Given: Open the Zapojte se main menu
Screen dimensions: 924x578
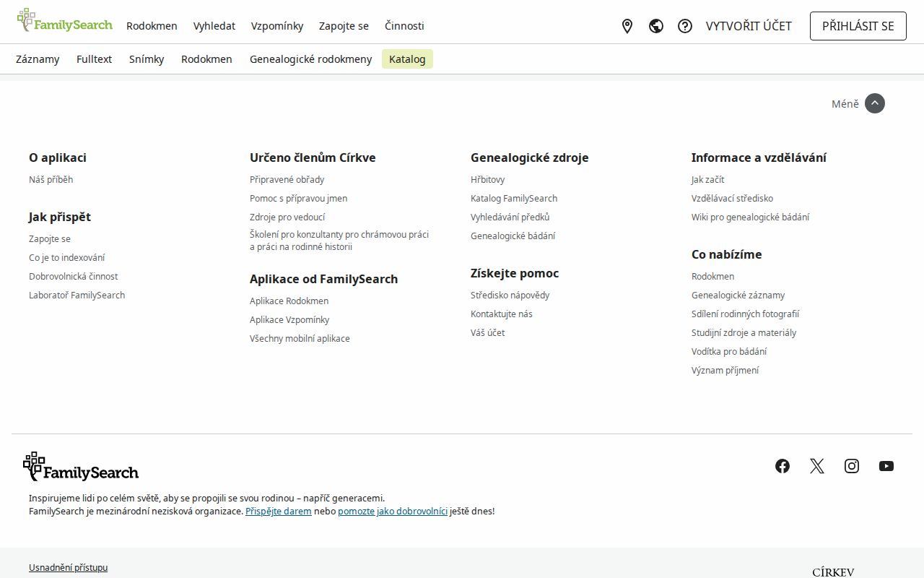Looking at the screenshot, I should pos(344,26).
